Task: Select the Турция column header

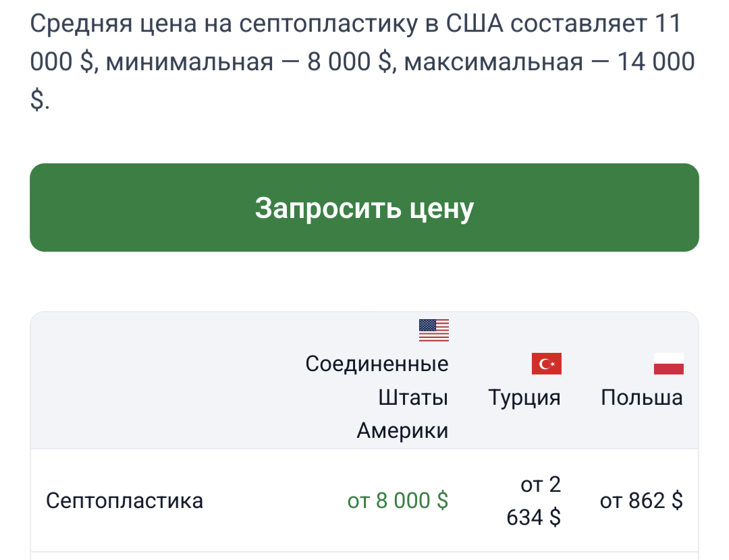Action: [524, 397]
